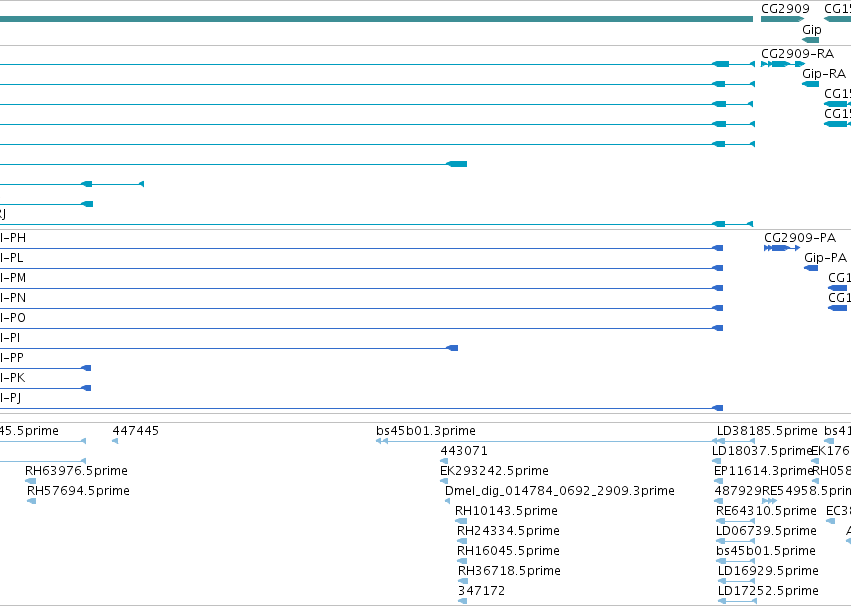
Task: Click the Gip gene label in top track
Action: (x=811, y=30)
